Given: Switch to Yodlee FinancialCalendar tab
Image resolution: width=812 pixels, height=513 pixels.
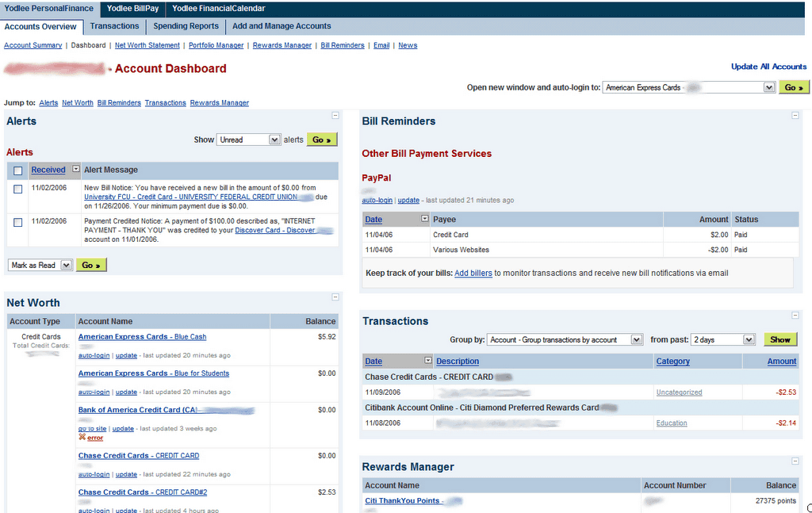Looking at the screenshot, I should tap(219, 9).
